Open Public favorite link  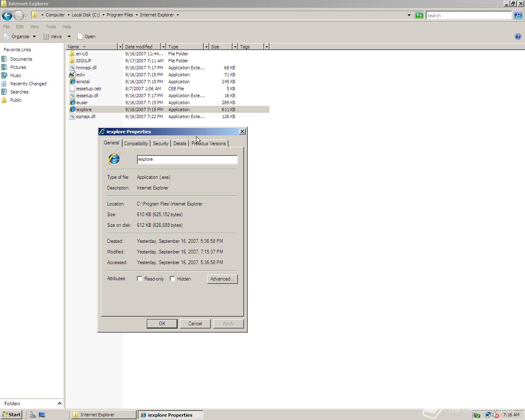pos(16,100)
